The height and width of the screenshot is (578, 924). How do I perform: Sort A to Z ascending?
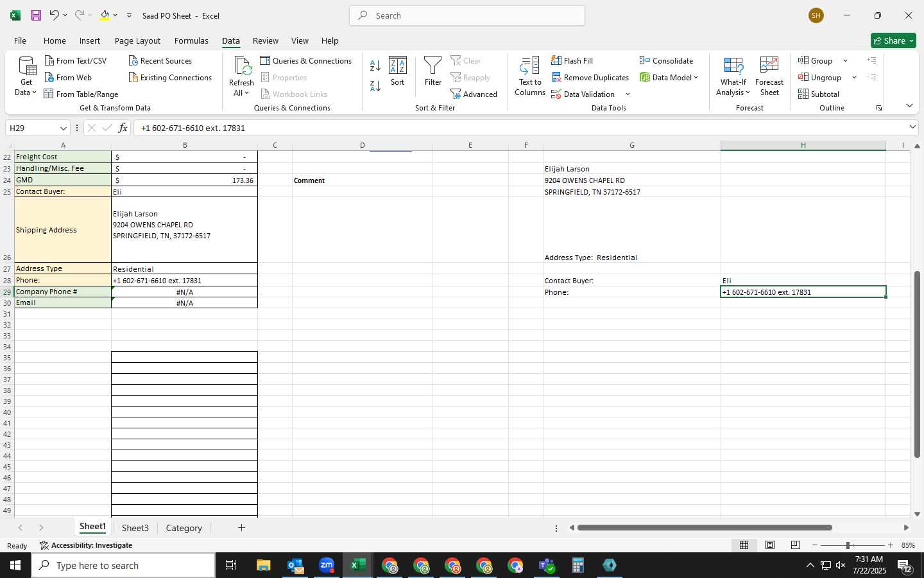375,65
